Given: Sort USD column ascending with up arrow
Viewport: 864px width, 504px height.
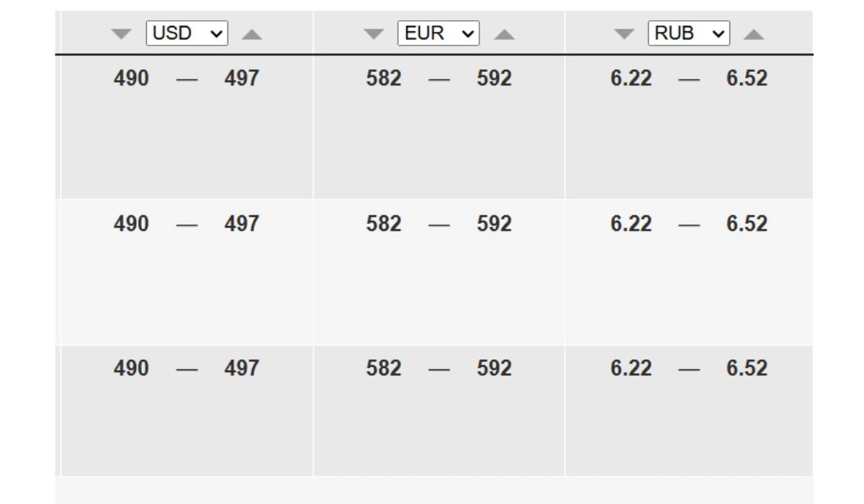Looking at the screenshot, I should click(x=251, y=34).
